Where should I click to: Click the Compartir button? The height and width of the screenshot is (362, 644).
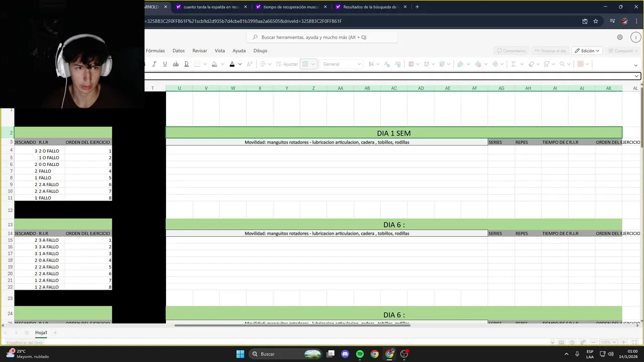pos(622,51)
